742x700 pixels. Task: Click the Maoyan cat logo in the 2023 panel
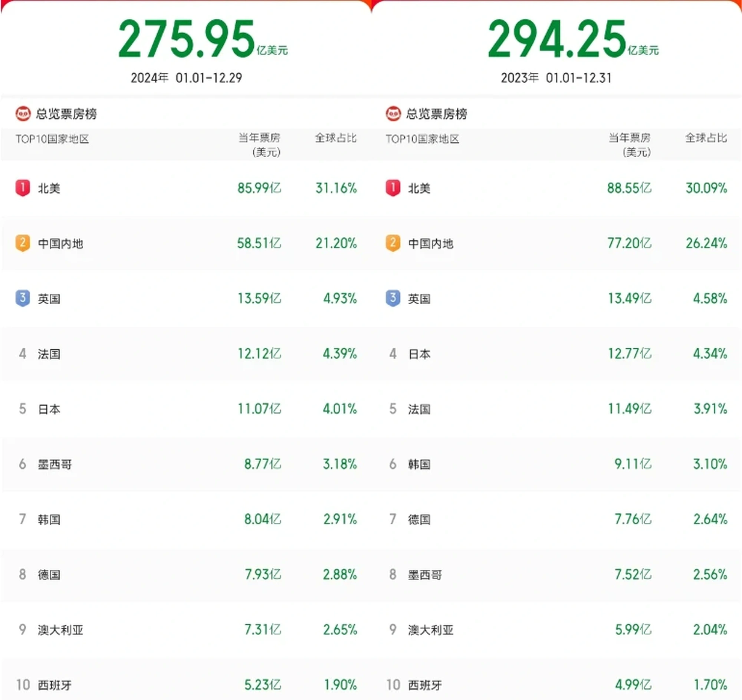pyautogui.click(x=393, y=114)
